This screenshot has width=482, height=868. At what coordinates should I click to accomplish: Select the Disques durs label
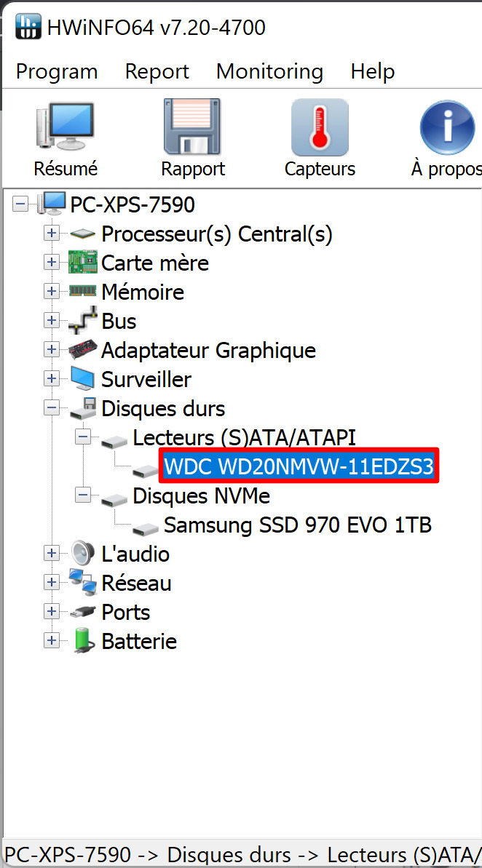pyautogui.click(x=163, y=409)
